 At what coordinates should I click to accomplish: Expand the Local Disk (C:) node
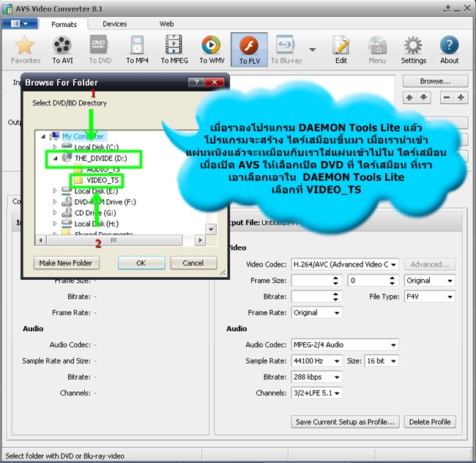(55, 147)
